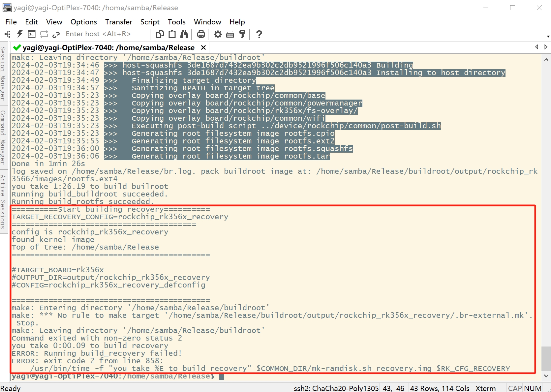Open the Transfer menu

119,22
